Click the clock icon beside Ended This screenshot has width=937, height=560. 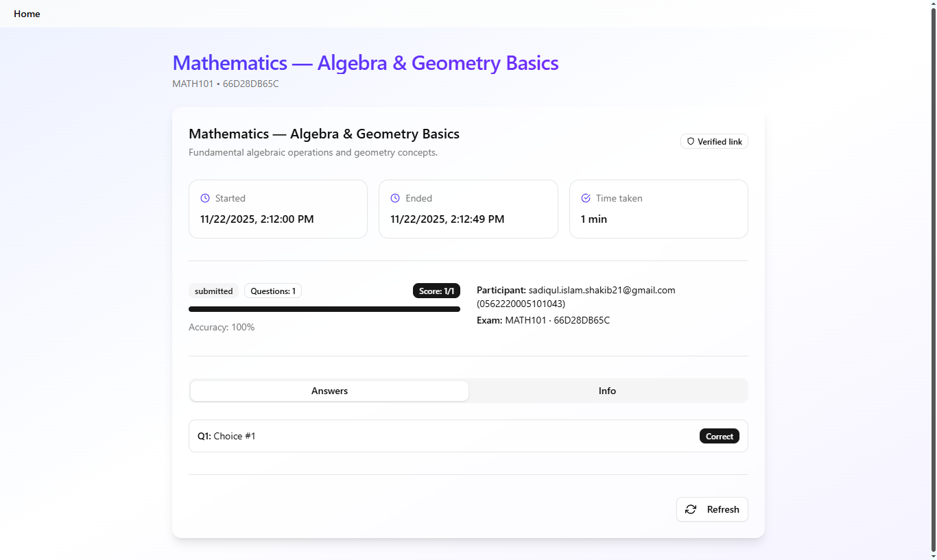click(x=395, y=198)
